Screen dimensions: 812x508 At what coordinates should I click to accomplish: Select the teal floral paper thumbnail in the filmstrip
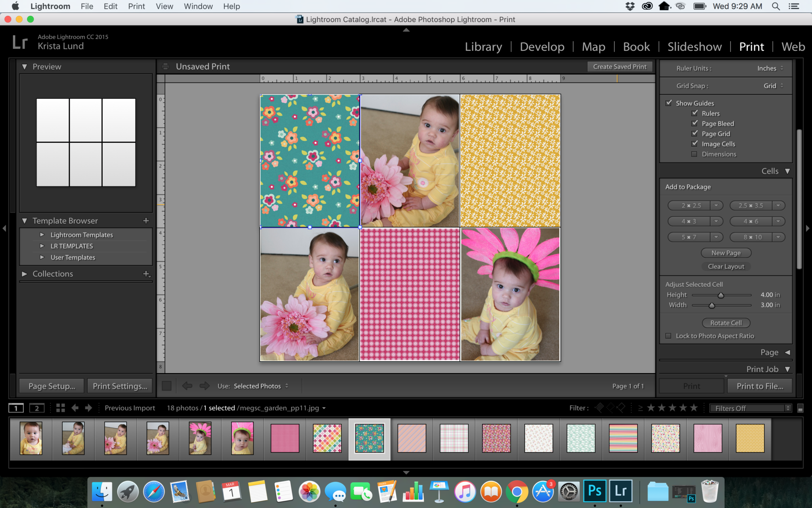pos(369,438)
